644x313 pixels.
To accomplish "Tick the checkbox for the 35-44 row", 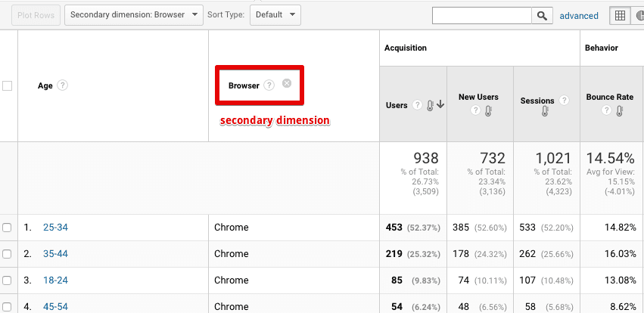I will pyautogui.click(x=8, y=254).
